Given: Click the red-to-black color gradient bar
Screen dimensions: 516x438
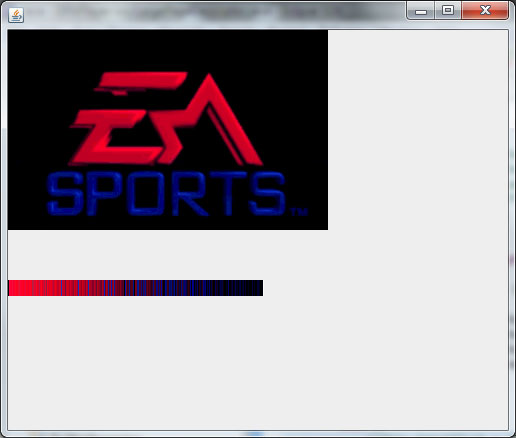Looking at the screenshot, I should [x=136, y=288].
